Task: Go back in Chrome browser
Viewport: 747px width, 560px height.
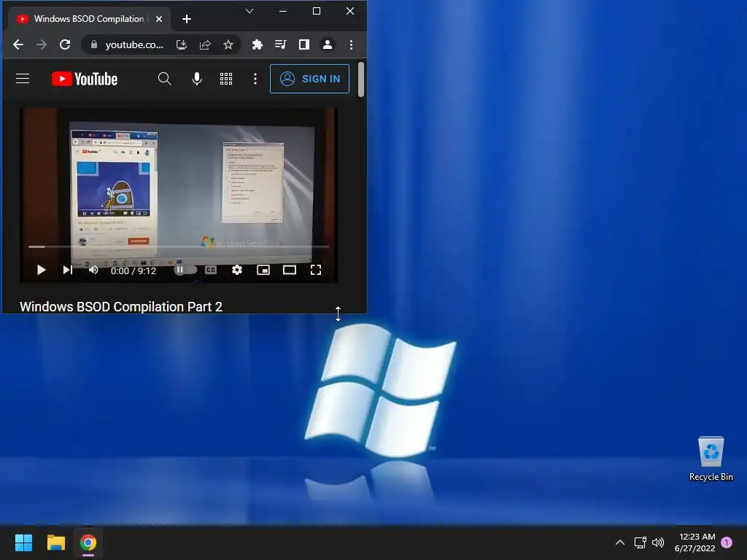Action: [18, 44]
